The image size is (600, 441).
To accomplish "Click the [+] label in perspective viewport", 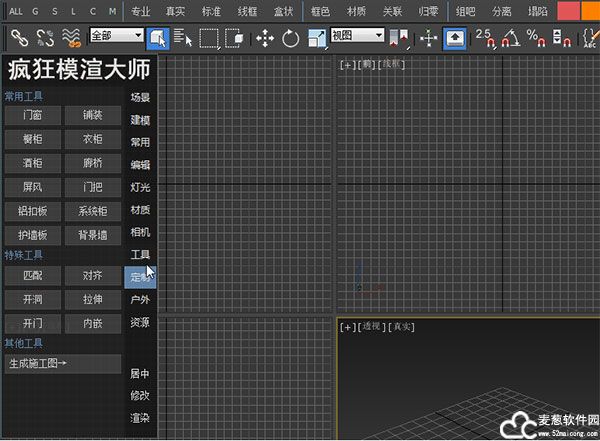I will coord(347,327).
